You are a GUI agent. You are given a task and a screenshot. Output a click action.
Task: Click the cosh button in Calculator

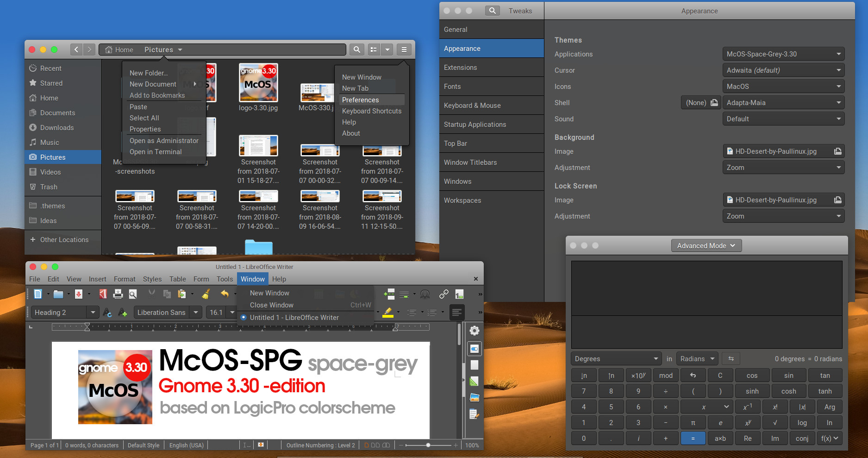789,391
